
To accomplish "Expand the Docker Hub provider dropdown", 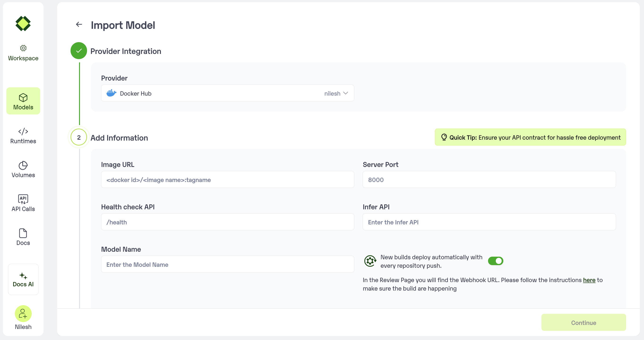I will [x=227, y=93].
